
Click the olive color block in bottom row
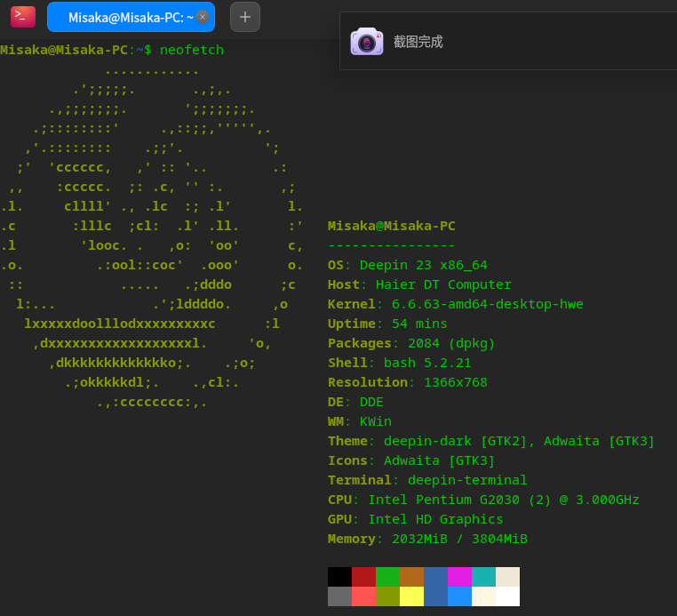pyautogui.click(x=387, y=596)
